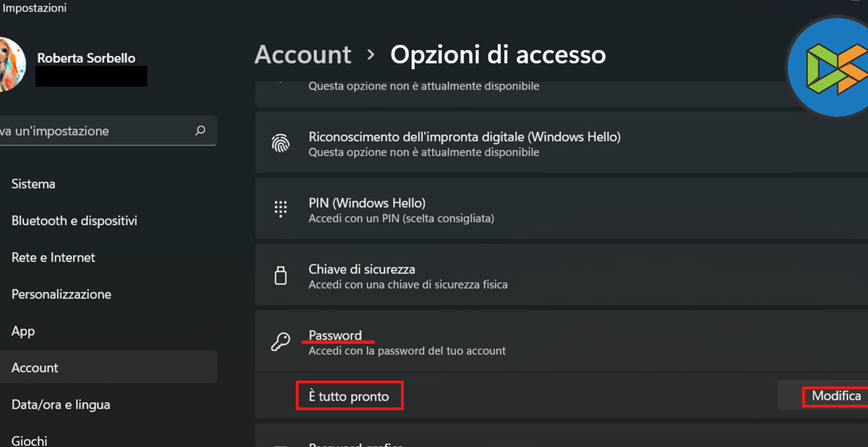Open Bluetooth e dispositivi settings

74,221
